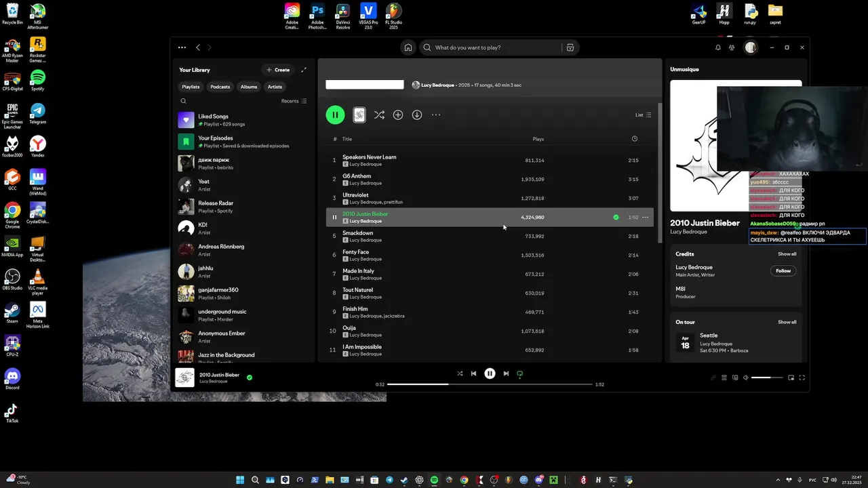The image size is (868, 488).
Task: Toggle shuffle in the player bar
Action: [460, 373]
